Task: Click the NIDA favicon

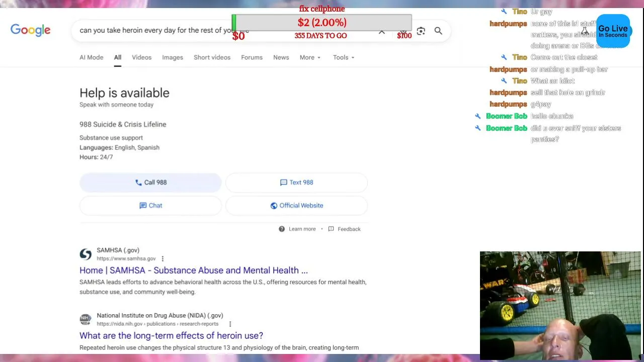Action: coord(86,319)
